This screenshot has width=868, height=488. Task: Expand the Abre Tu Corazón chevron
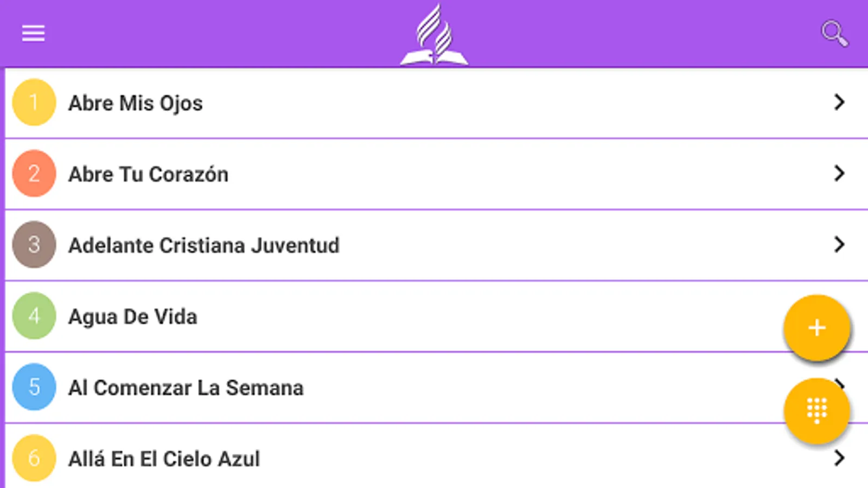(x=839, y=174)
